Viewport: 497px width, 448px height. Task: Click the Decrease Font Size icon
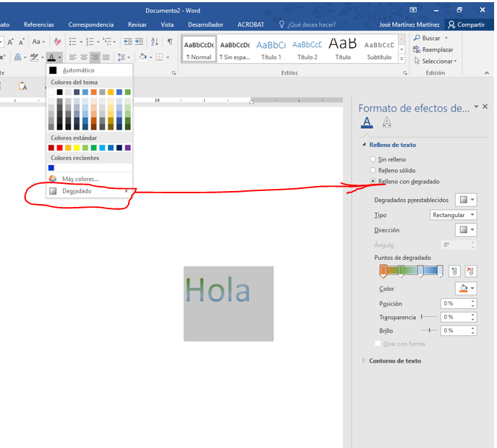[21, 42]
